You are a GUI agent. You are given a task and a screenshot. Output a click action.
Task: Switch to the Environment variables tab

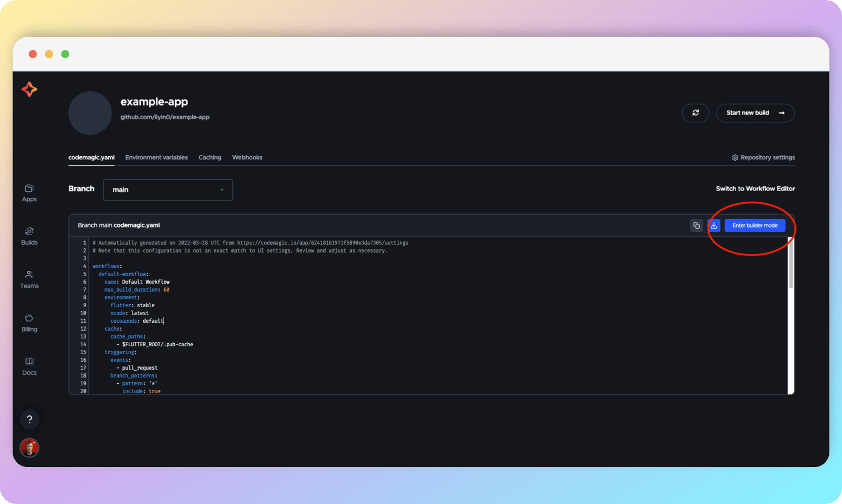156,157
